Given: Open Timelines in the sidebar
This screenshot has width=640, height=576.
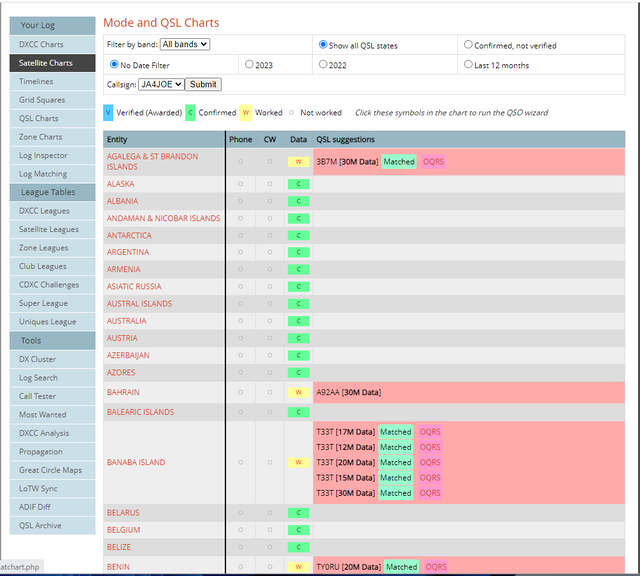Looking at the screenshot, I should tap(52, 82).
